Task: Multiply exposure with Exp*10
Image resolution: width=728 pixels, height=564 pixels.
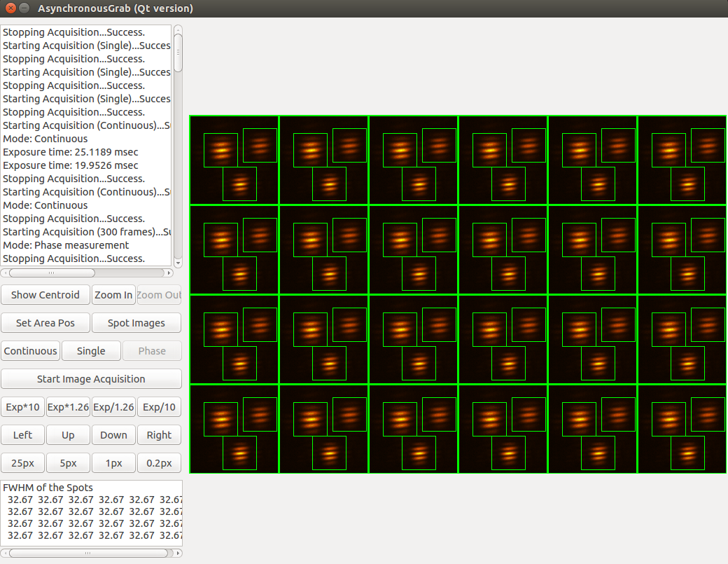Action: [x=22, y=407]
